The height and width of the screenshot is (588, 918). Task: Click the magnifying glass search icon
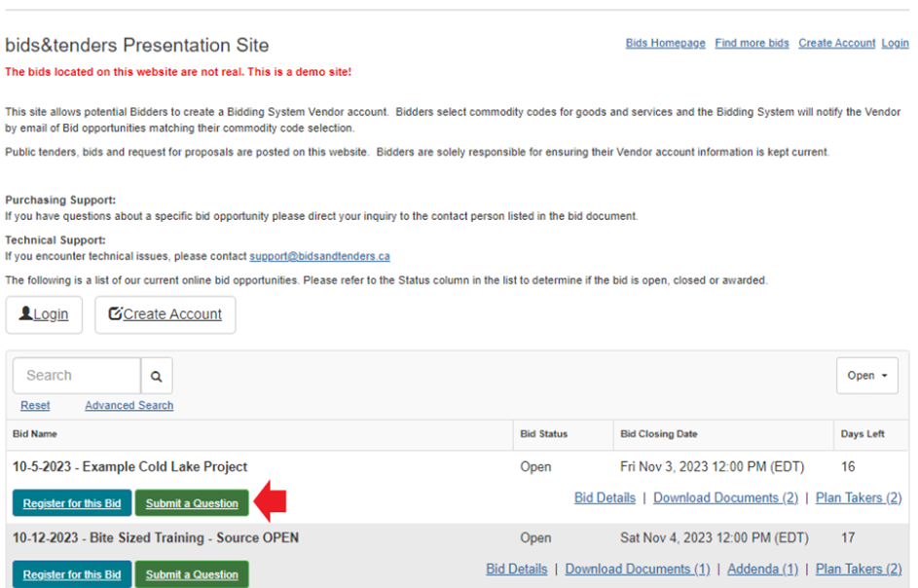[x=157, y=376]
